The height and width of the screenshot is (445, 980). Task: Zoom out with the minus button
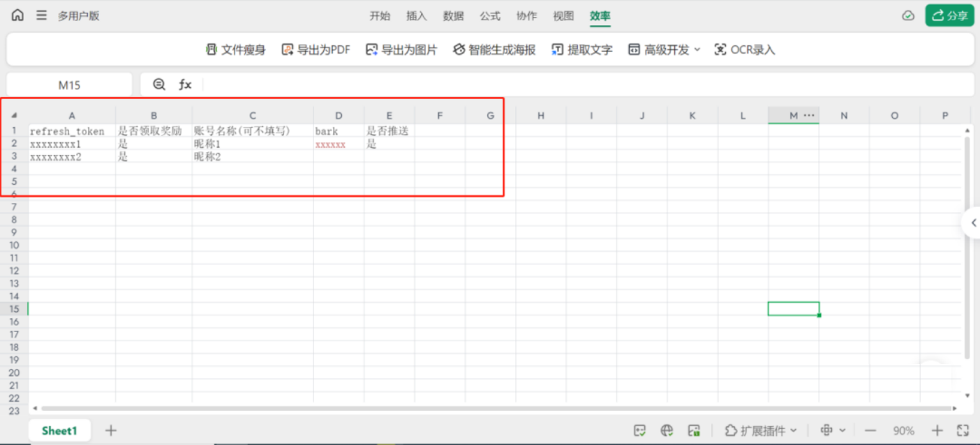[x=870, y=430]
